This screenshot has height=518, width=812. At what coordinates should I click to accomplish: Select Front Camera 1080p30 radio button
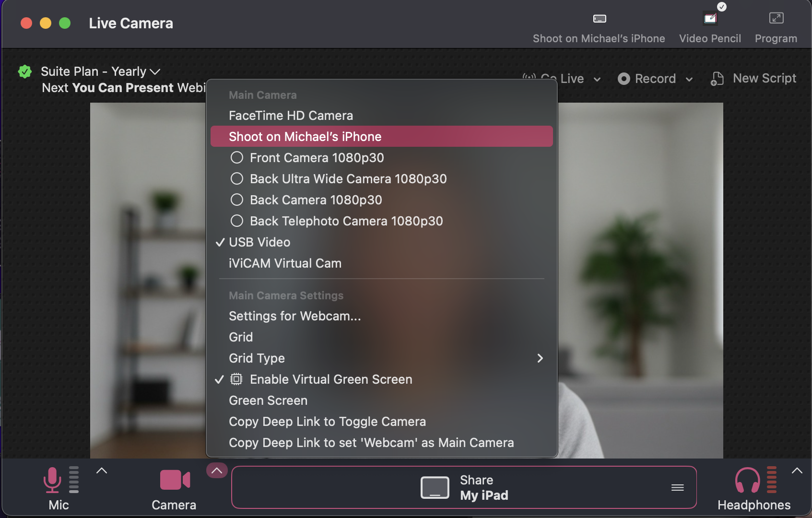237,158
